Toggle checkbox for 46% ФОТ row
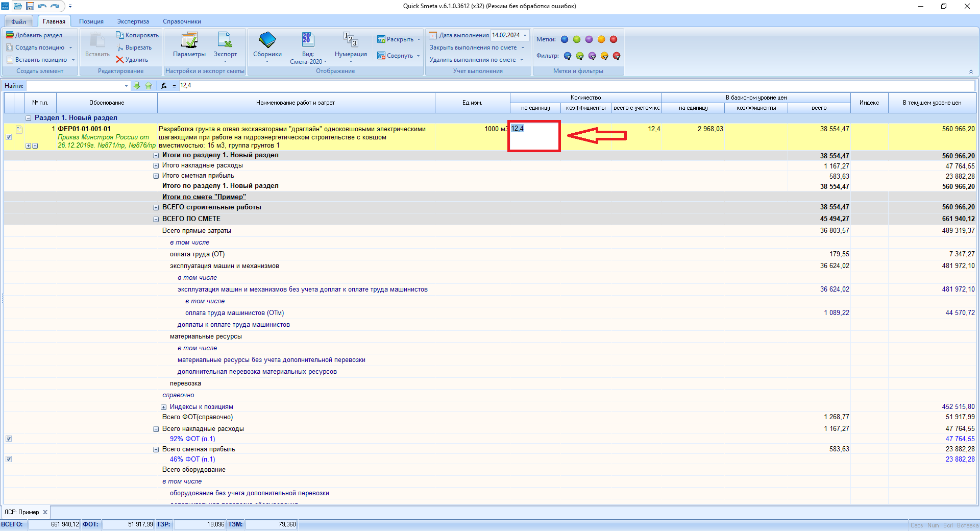The height and width of the screenshot is (531, 980). point(9,459)
